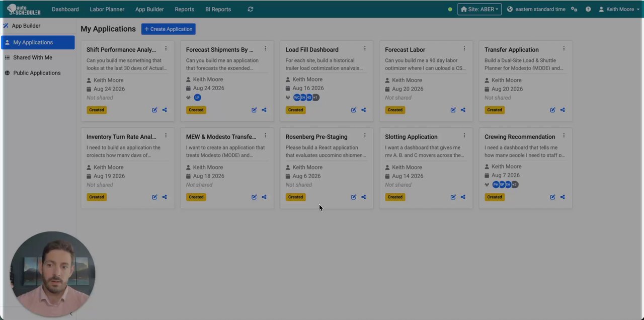Open three-dot menu on Inventory Turn Rate card
644x320 pixels.
tap(166, 136)
